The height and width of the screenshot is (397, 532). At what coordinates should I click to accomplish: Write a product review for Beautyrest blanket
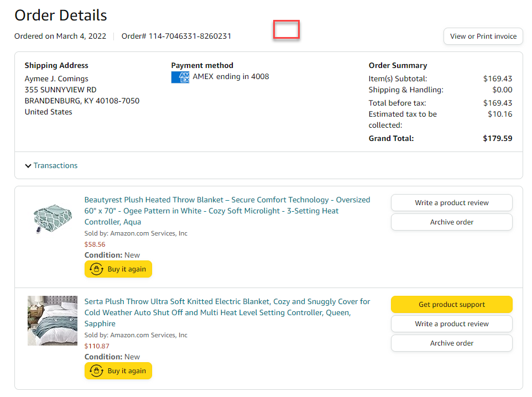coord(452,202)
